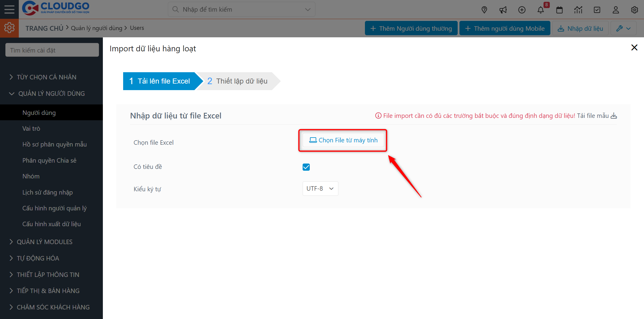
Task: Open the hamburger menu at top left
Action: coord(9,9)
